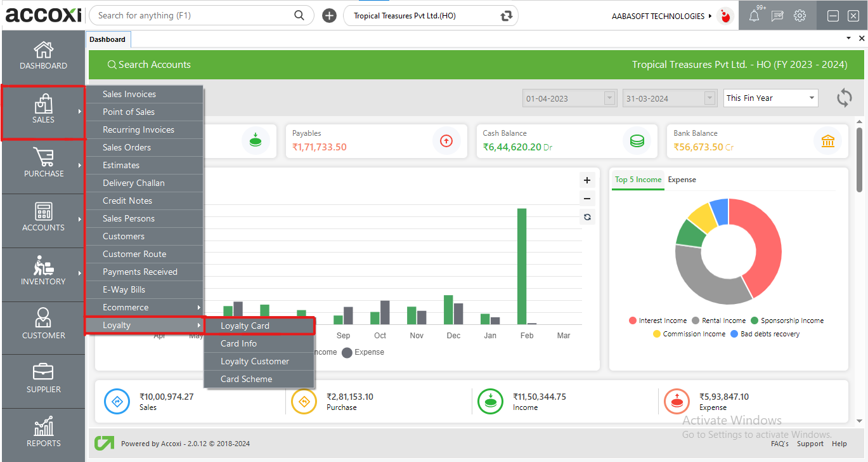The image size is (868, 462).
Task: Click the Inventory sidebar icon
Action: (43, 271)
